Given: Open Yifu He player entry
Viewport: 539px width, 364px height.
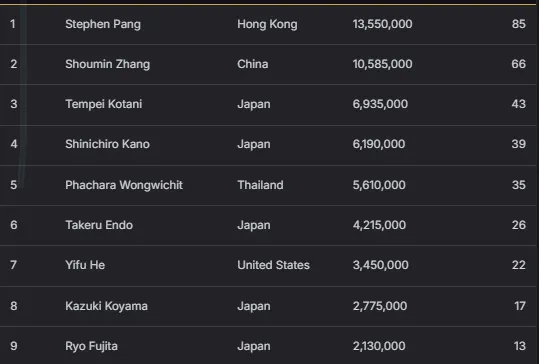Looking at the screenshot, I should pos(85,265).
